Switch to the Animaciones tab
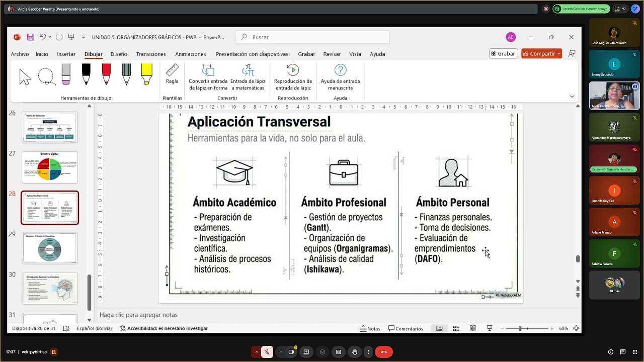 [191, 54]
